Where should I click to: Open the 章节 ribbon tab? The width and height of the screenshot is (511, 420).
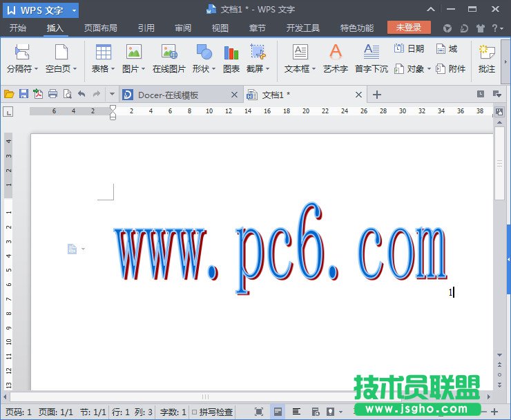tap(257, 28)
